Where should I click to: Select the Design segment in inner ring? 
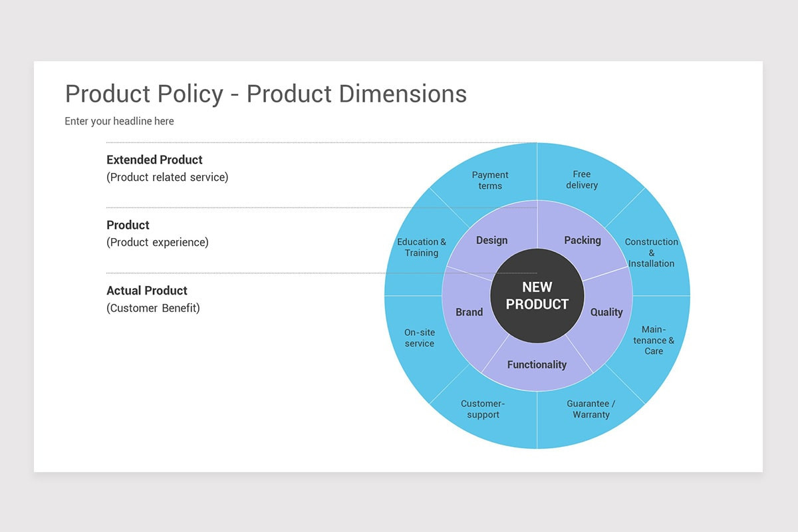(x=491, y=240)
